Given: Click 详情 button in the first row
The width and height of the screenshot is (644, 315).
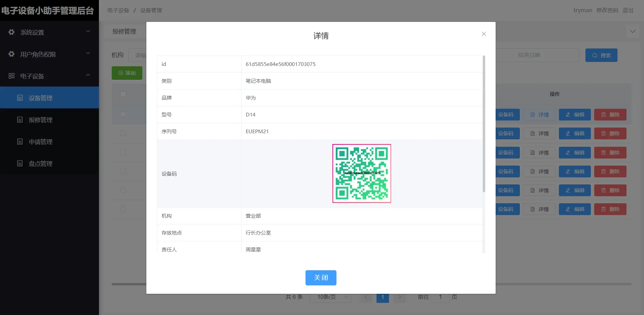Looking at the screenshot, I should (539, 115).
